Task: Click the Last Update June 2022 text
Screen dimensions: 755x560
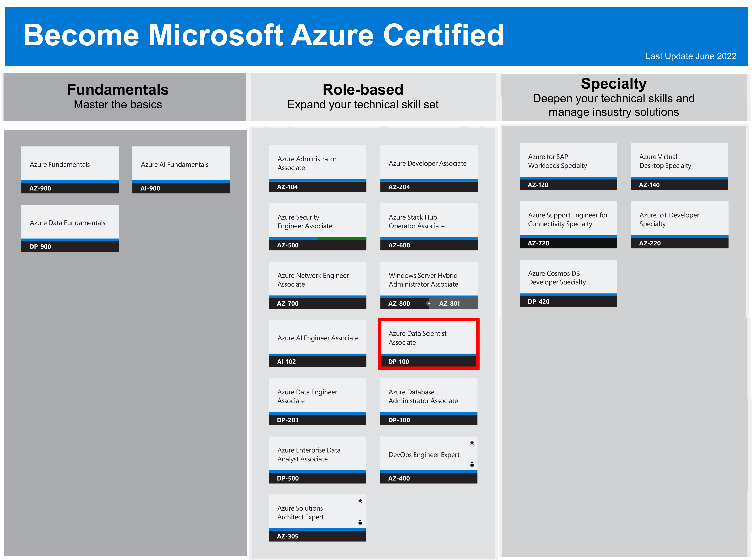Action: (x=691, y=56)
